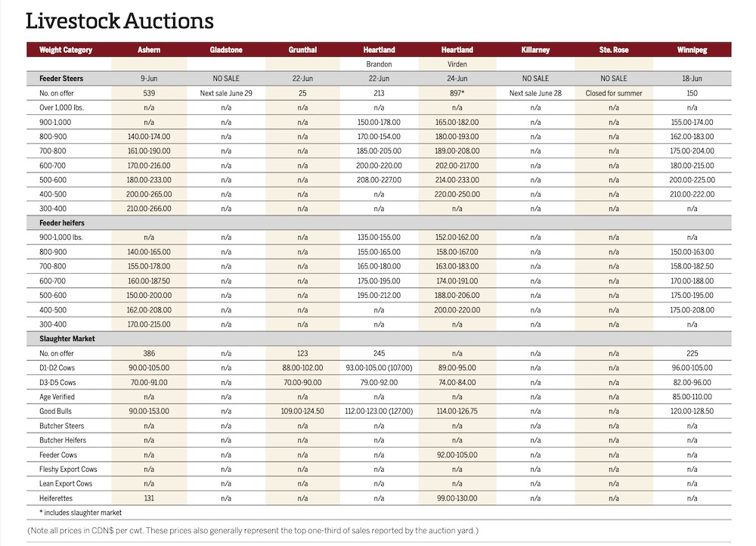
Task: Click the 'Next sale June 28' cell
Action: click(535, 93)
